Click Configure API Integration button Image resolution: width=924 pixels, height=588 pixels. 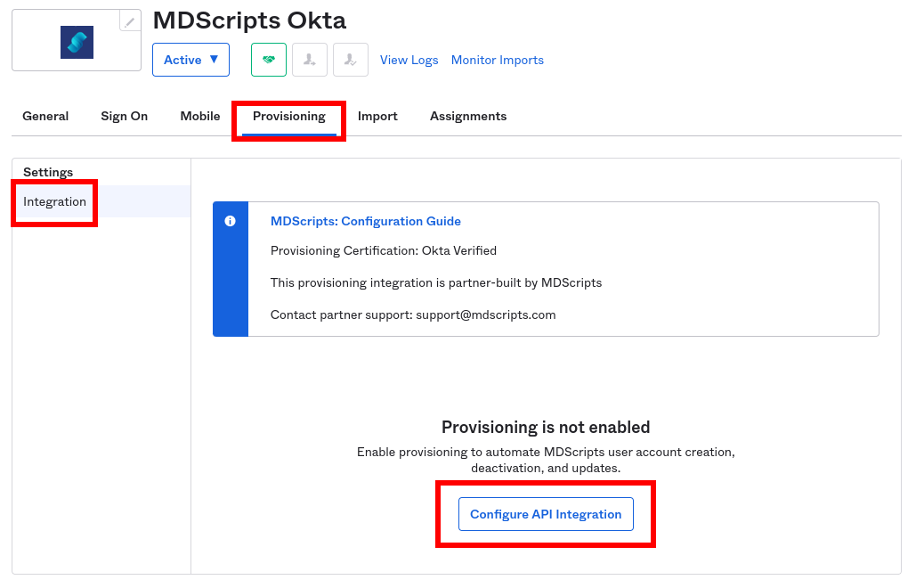point(546,514)
